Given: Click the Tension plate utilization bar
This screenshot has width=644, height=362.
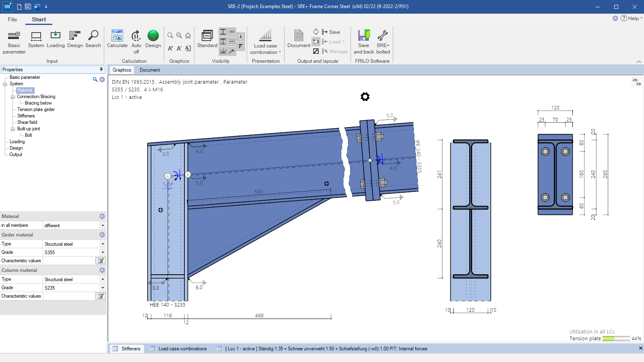Looking at the screenshot, I should pyautogui.click(x=616, y=339).
